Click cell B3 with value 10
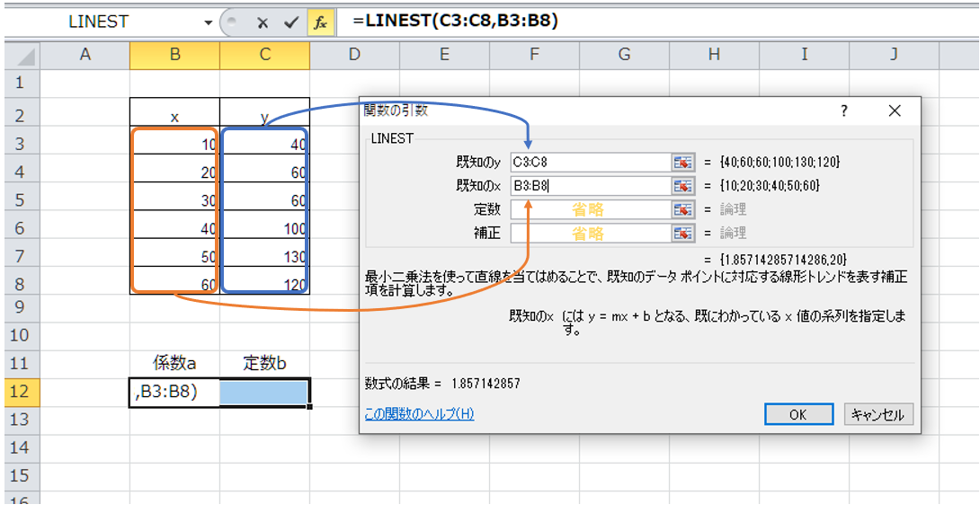The height and width of the screenshot is (513, 980). click(x=175, y=142)
